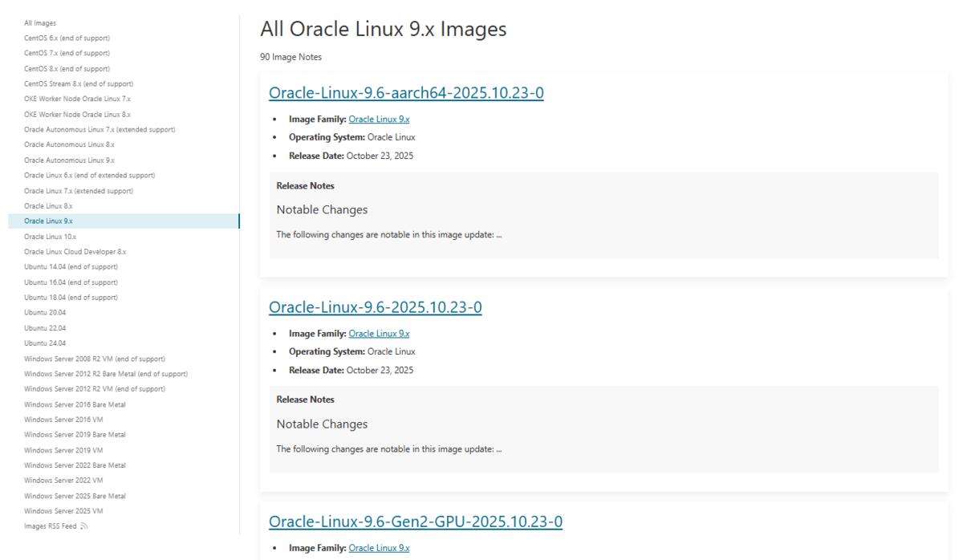Click Image Family link under the aarch64 image
Image resolution: width=963 pixels, height=560 pixels.
[379, 120]
